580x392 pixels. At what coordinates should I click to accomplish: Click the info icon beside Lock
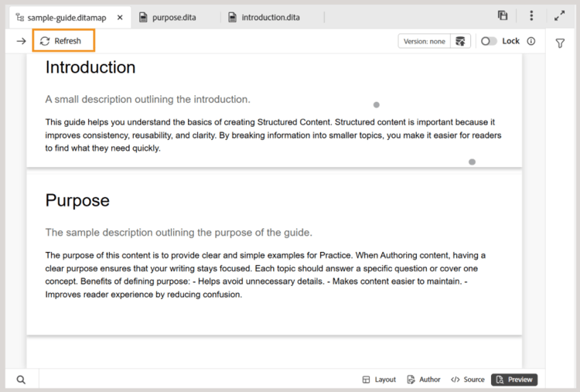[x=531, y=41]
